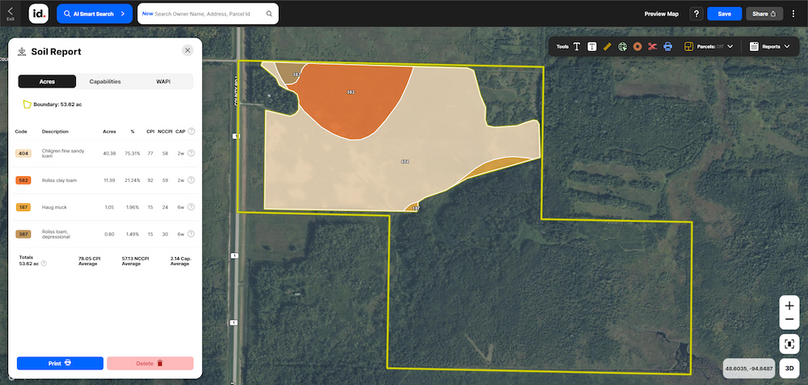This screenshot has width=808, height=385.
Task: Switch to the WAPI tab
Action: [x=163, y=81]
